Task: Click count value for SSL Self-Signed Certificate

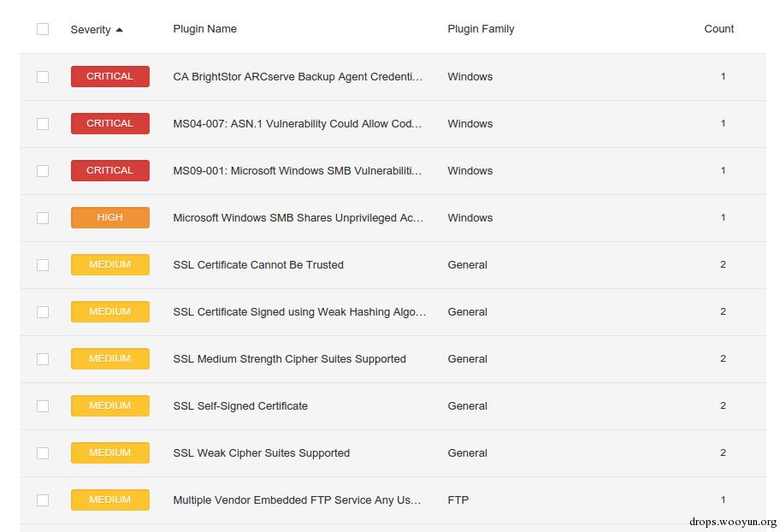Action: pyautogui.click(x=723, y=406)
